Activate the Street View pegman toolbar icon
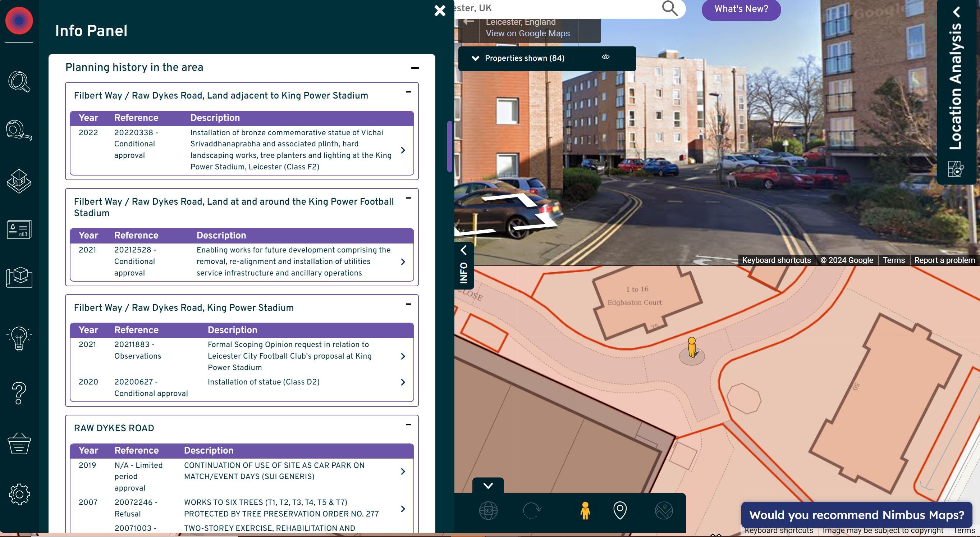This screenshot has width=980, height=537. click(x=585, y=510)
